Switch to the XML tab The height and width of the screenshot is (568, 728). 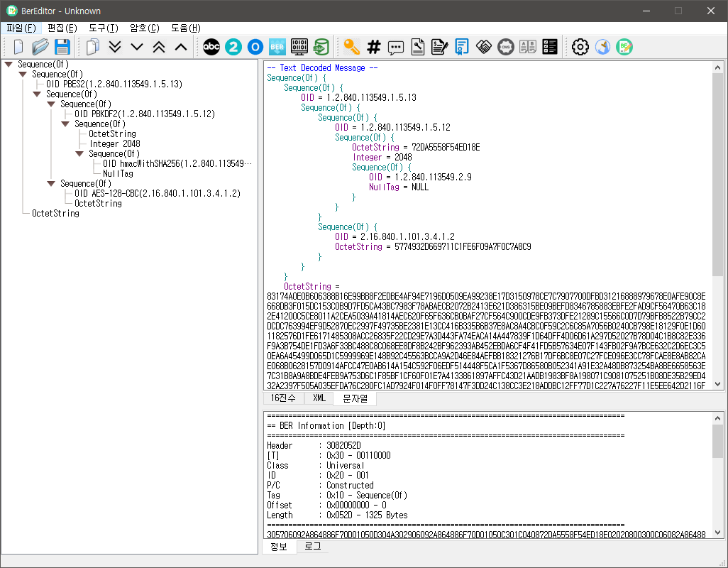click(x=319, y=398)
